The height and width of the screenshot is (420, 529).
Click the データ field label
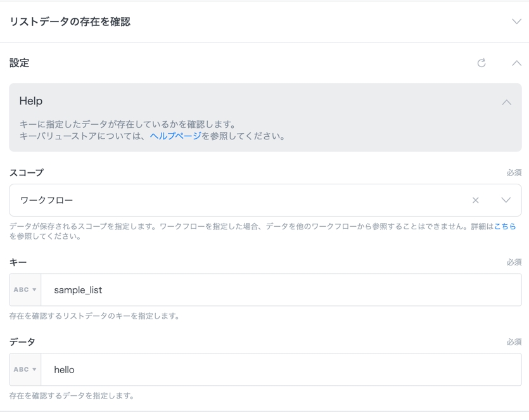(22, 342)
